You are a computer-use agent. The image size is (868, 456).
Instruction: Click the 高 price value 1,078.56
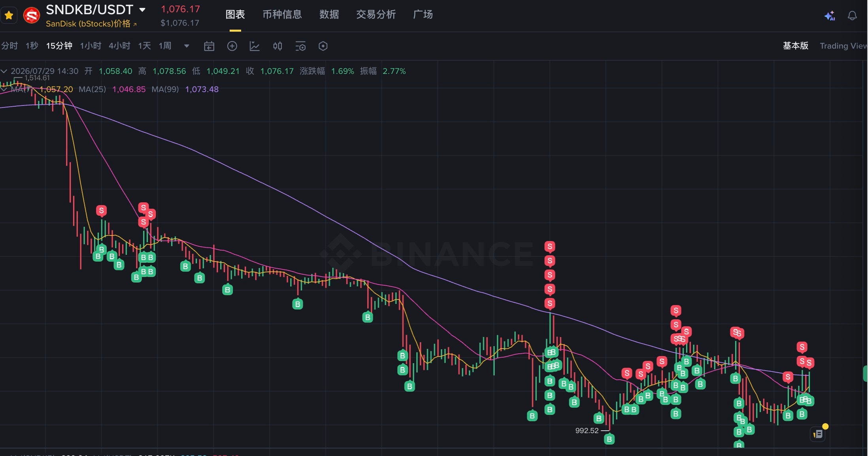tap(169, 71)
